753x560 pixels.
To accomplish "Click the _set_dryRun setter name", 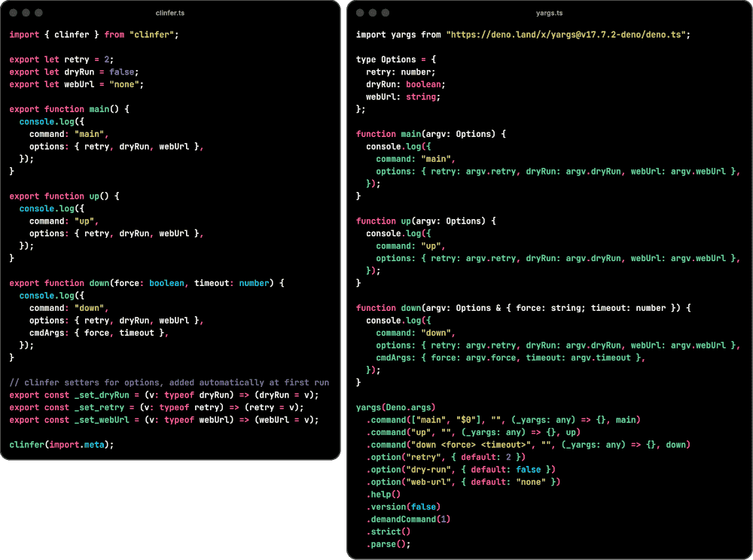I will (x=102, y=395).
